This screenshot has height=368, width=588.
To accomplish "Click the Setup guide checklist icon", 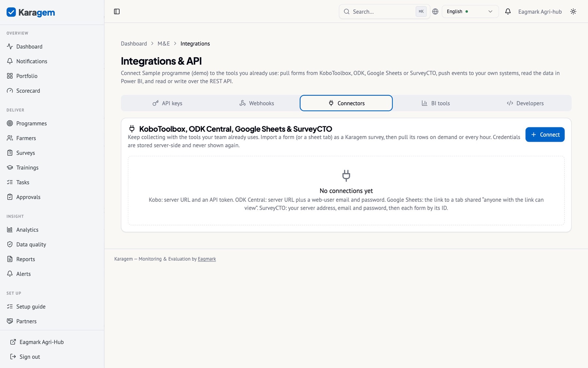I will [10, 307].
